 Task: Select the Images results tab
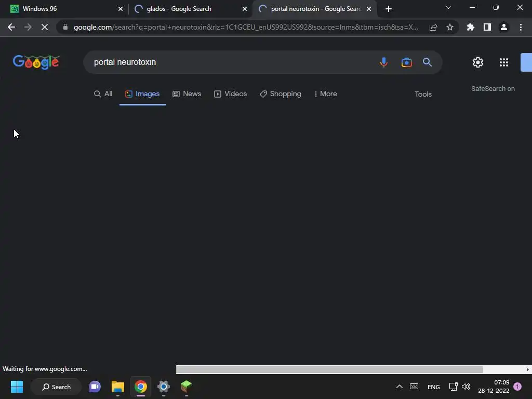[x=142, y=94]
